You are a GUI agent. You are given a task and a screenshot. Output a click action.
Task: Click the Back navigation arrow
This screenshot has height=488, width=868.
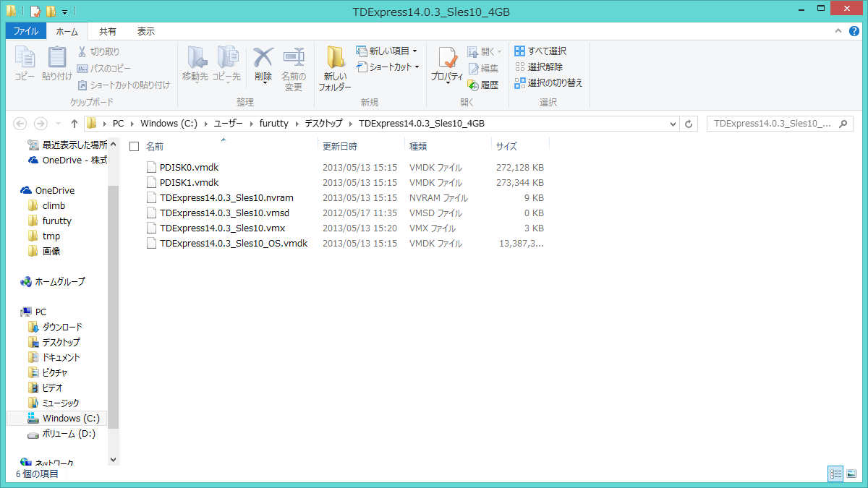coord(20,124)
